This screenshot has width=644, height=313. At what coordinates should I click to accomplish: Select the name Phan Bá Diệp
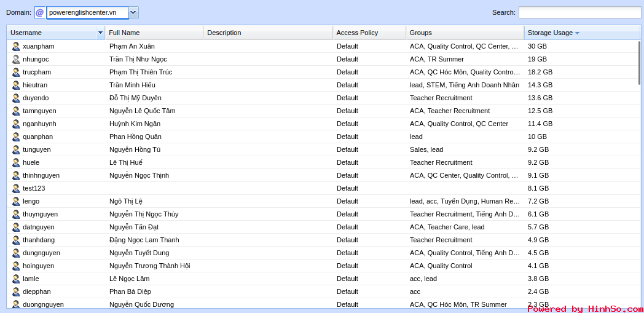click(130, 291)
